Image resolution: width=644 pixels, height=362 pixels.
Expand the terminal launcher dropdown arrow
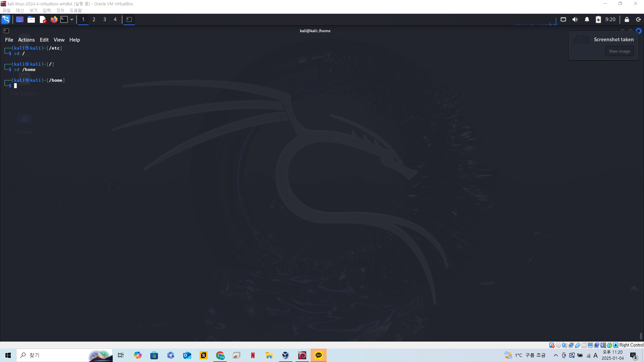click(x=72, y=19)
